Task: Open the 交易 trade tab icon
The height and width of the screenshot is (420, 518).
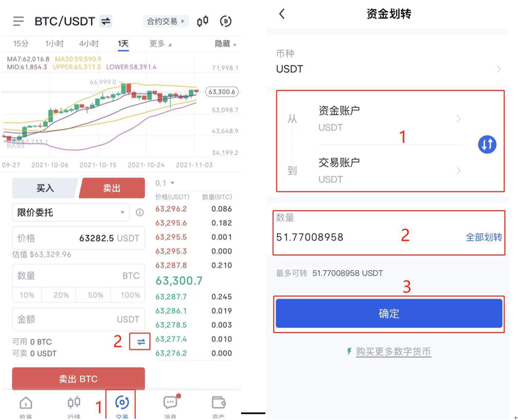Action: [122, 402]
